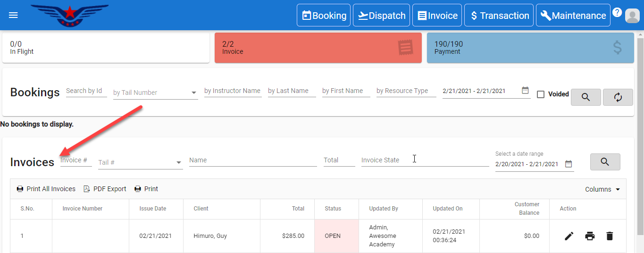
Task: Open invoices date range calendar icon
Action: coord(569,164)
